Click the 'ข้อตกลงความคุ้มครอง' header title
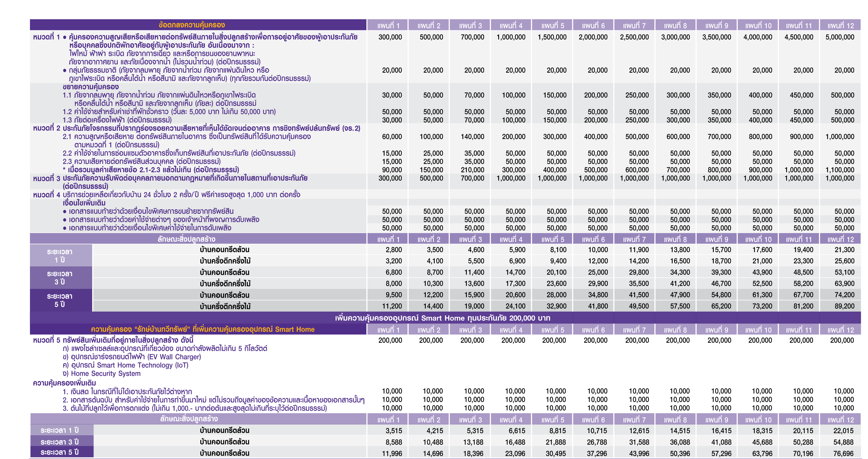 click(x=192, y=25)
